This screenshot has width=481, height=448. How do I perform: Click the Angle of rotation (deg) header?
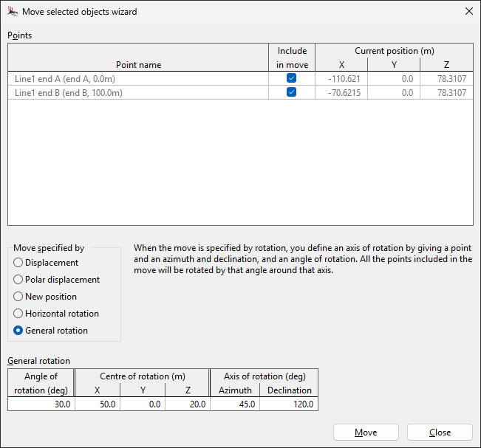[x=41, y=383]
